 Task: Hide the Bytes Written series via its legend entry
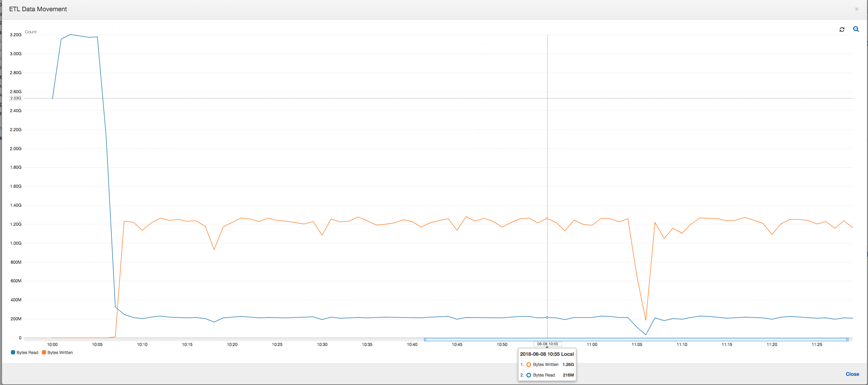[59, 352]
